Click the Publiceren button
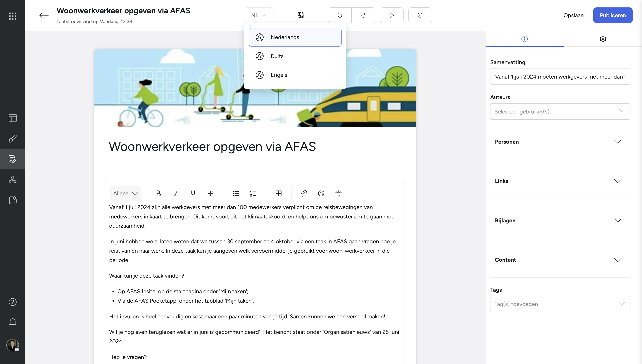This screenshot has width=642, height=364. coord(613,15)
